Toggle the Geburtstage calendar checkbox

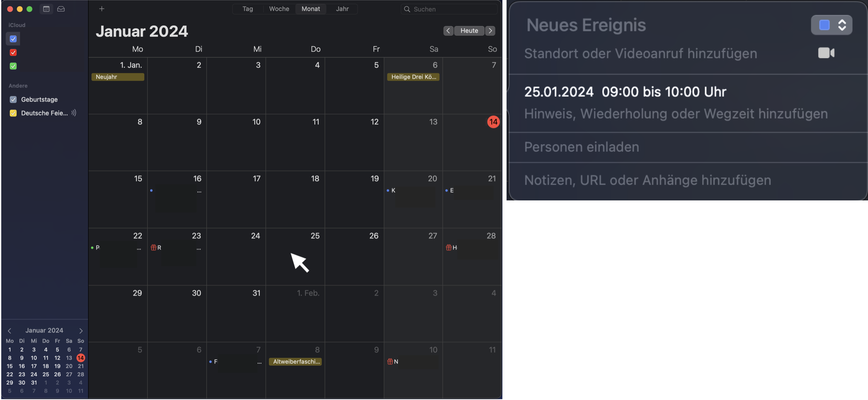pos(13,100)
